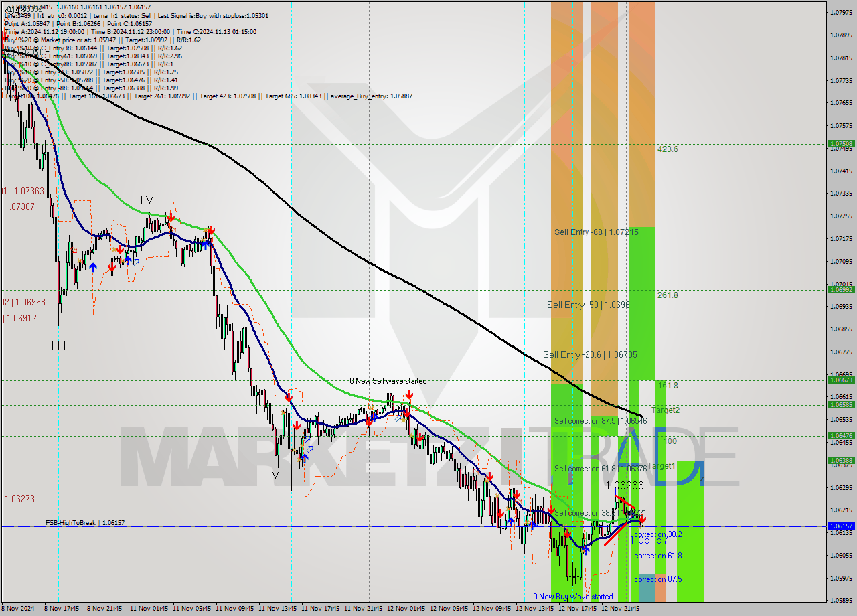The width and height of the screenshot is (857, 616).
Task: Select 'Sell correction 61.8 | 1.06376' text
Action: pyautogui.click(x=601, y=469)
